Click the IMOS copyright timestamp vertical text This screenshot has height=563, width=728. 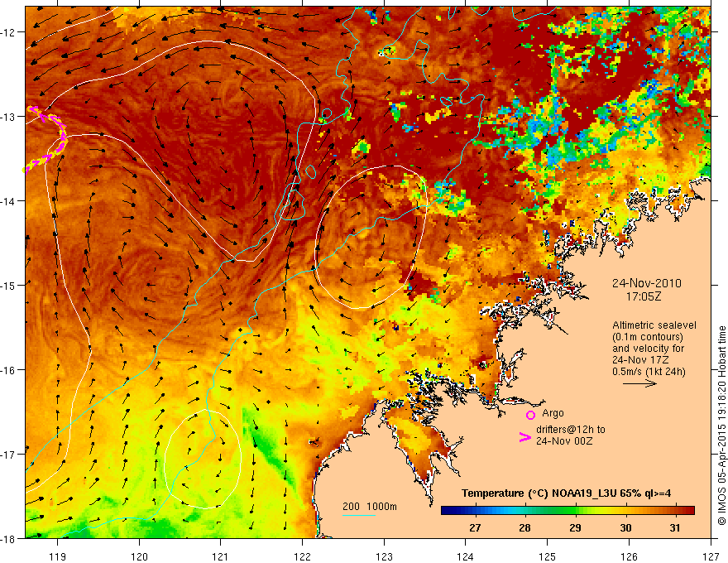coord(721,426)
